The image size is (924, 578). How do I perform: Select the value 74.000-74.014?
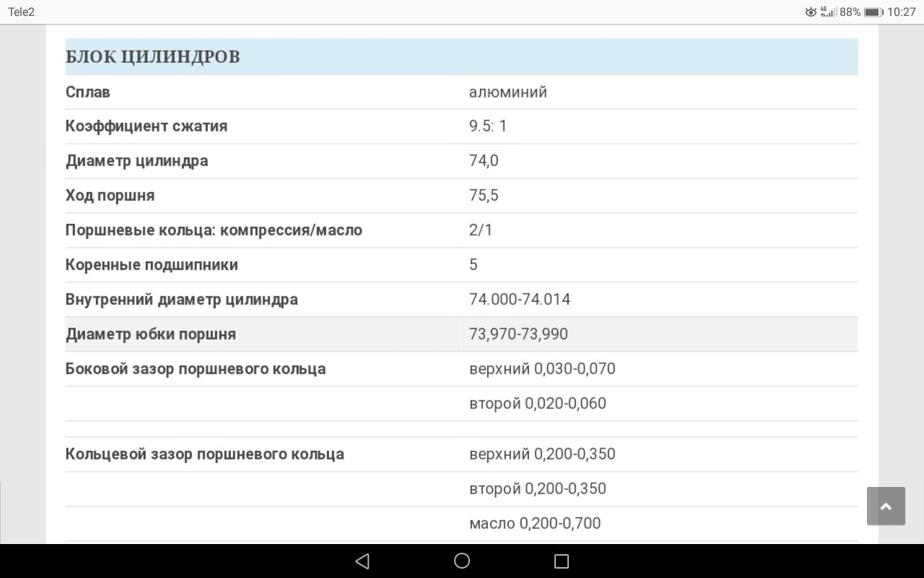coord(520,299)
